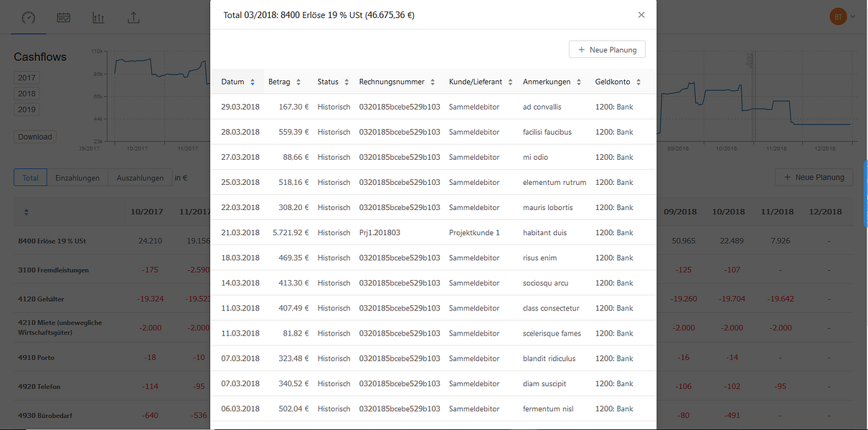Click 09/2018 column header in background
The width and height of the screenshot is (868, 430).
click(x=680, y=212)
